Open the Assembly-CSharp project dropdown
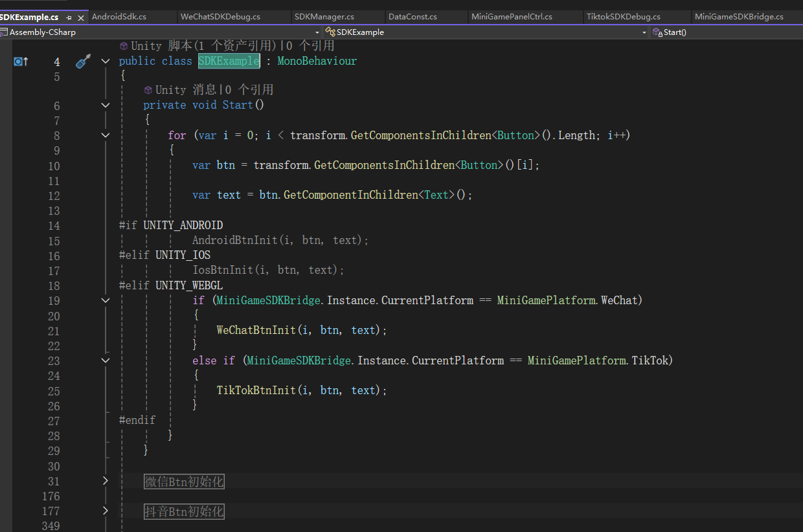The width and height of the screenshot is (803, 532). coord(317,32)
